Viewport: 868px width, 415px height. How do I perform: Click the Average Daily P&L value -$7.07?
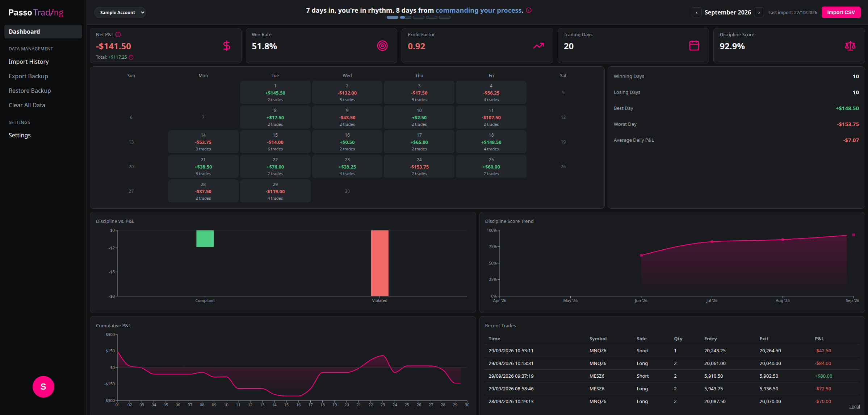click(851, 140)
